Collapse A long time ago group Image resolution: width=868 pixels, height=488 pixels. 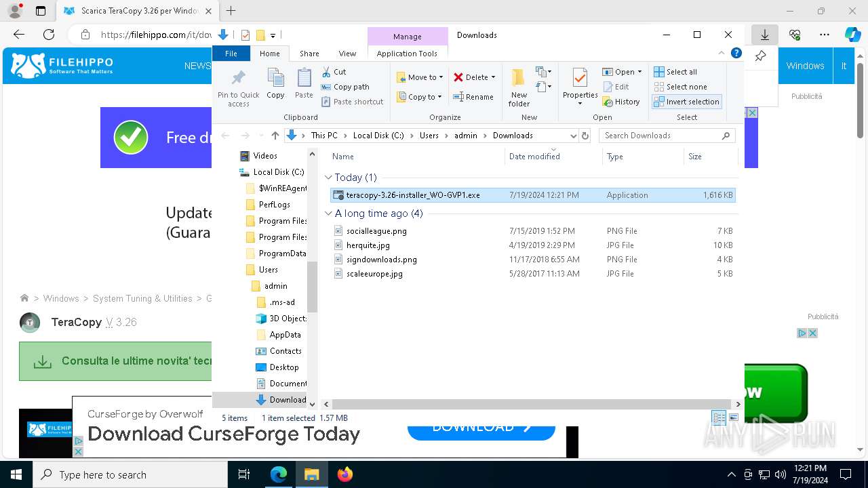pyautogui.click(x=328, y=213)
